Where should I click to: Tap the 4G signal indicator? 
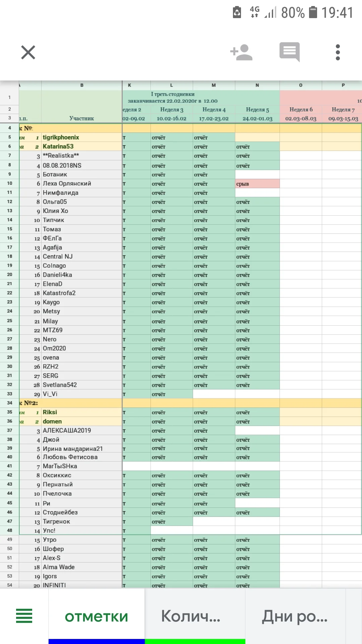(x=255, y=12)
